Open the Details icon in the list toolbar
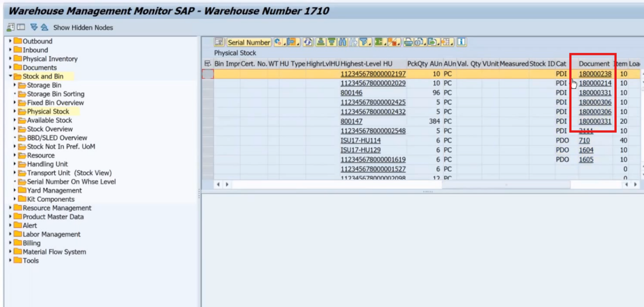644x307 pixels. tap(219, 43)
